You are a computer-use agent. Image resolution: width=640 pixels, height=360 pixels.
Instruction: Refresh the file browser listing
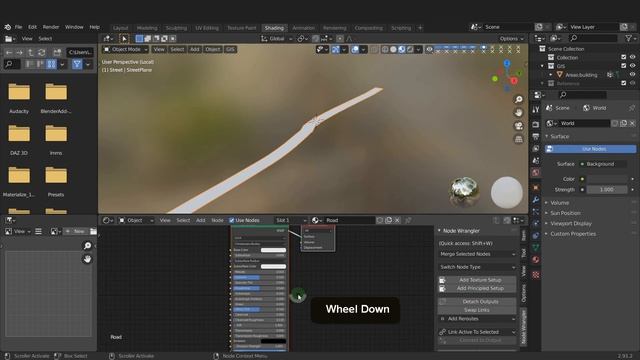click(x=42, y=53)
